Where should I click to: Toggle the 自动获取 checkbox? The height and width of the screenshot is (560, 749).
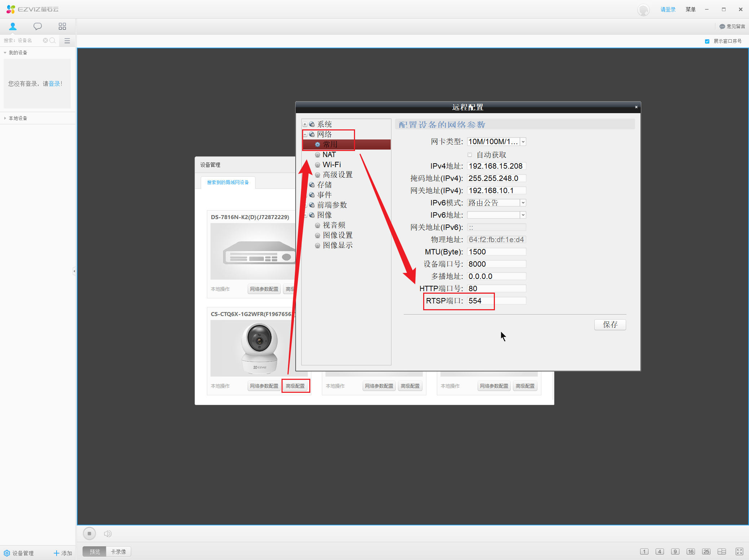tap(470, 155)
